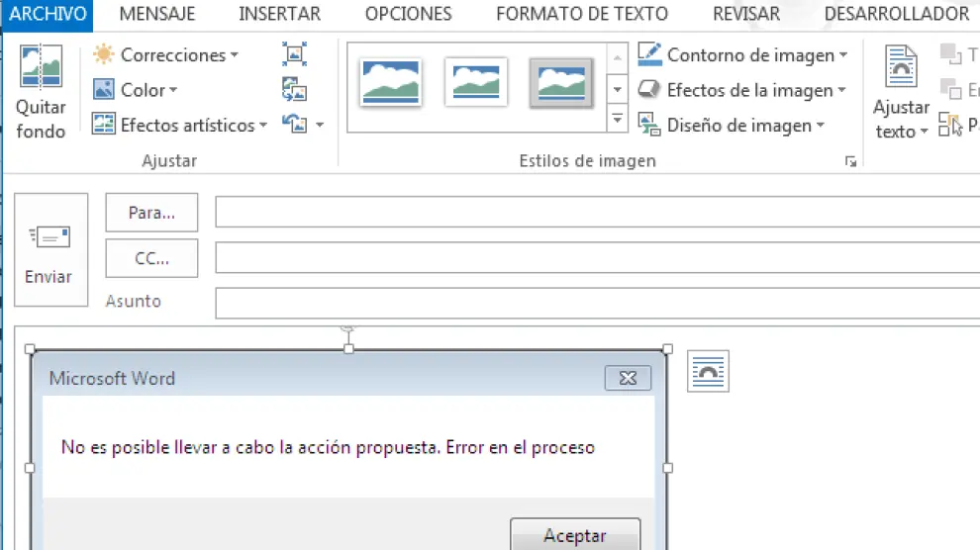980x550 pixels.
Task: Click the reset picture icon
Action: 296,125
